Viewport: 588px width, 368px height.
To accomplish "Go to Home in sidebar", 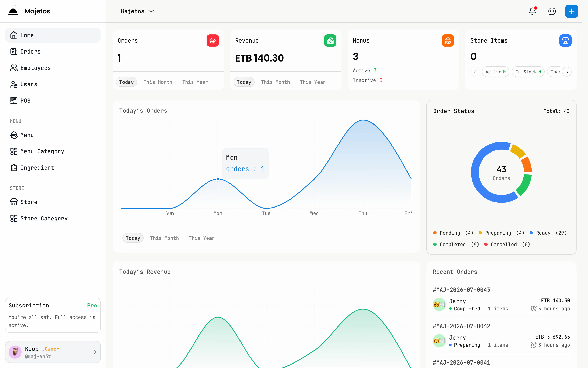I will click(53, 35).
